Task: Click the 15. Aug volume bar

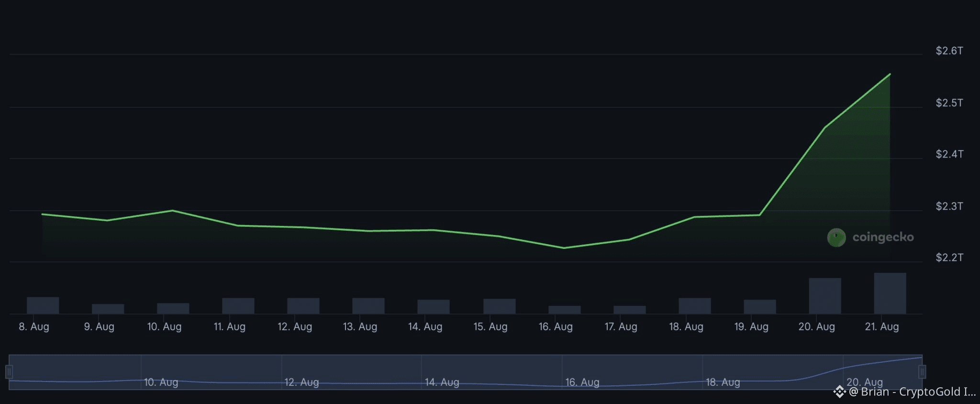Action: (x=500, y=306)
